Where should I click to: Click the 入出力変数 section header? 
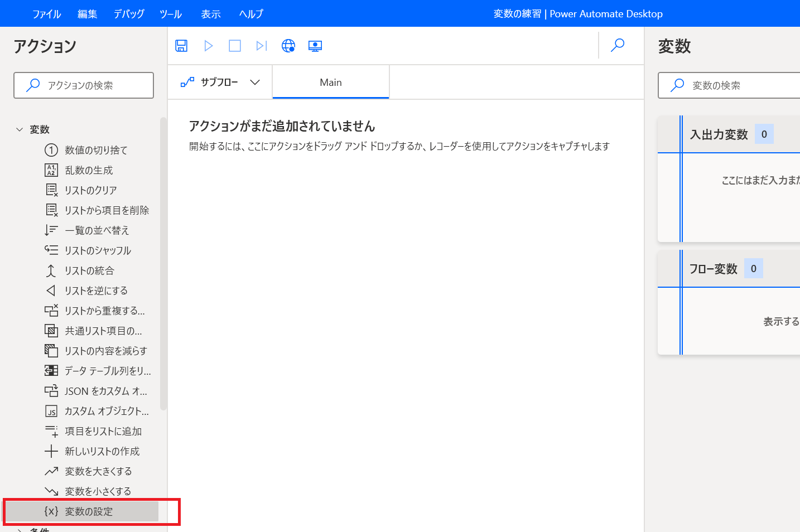[x=729, y=134]
